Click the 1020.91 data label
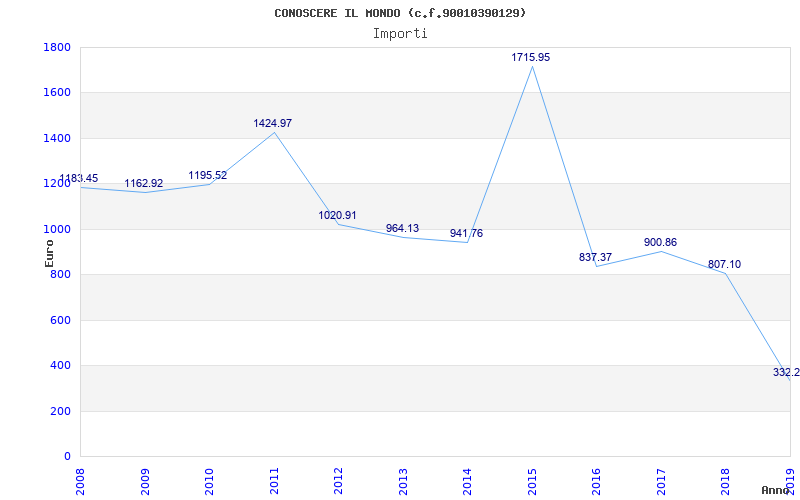 pyautogui.click(x=337, y=215)
